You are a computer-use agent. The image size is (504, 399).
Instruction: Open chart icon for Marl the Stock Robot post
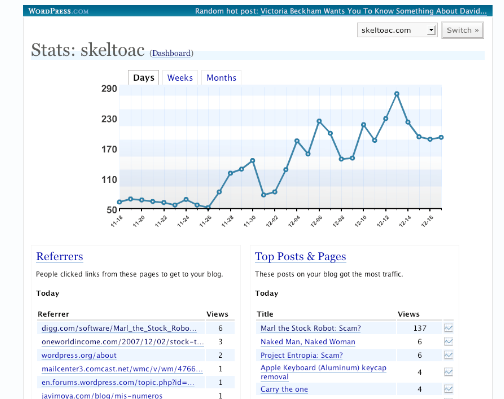[448, 328]
